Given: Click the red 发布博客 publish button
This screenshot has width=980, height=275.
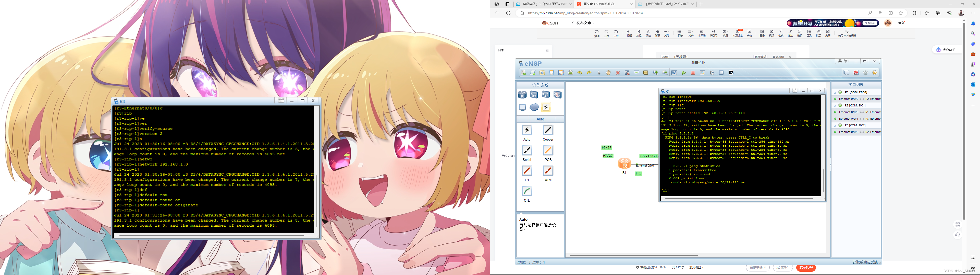Looking at the screenshot, I should tap(806, 267).
